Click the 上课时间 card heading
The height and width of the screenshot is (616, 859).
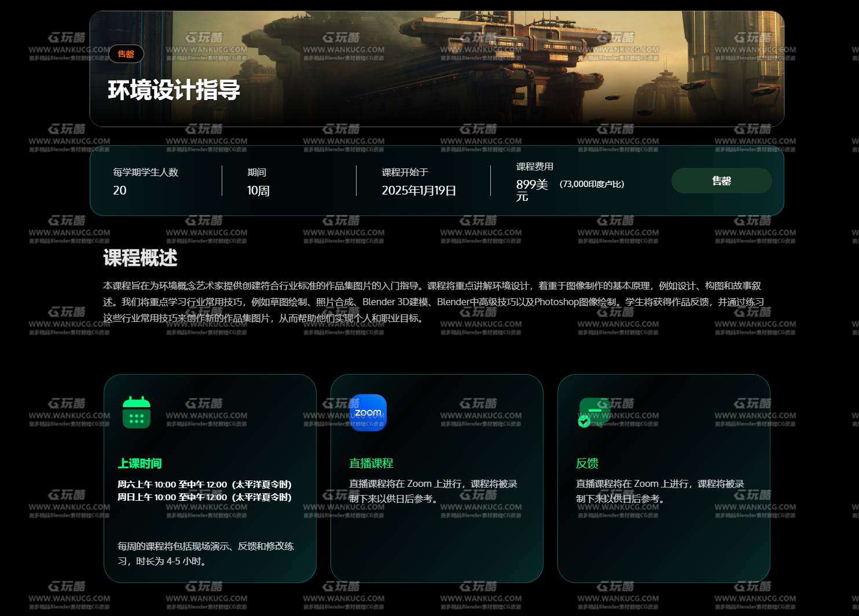(x=140, y=463)
